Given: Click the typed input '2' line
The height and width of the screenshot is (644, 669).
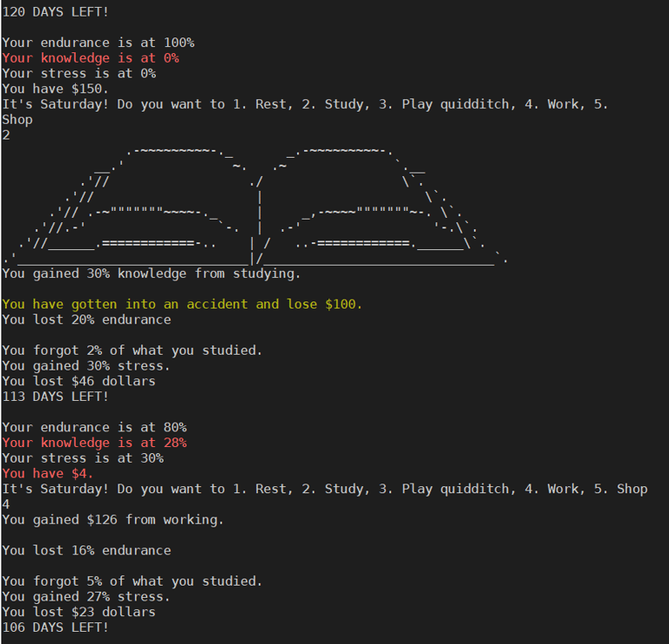Looking at the screenshot, I should pyautogui.click(x=6, y=135).
